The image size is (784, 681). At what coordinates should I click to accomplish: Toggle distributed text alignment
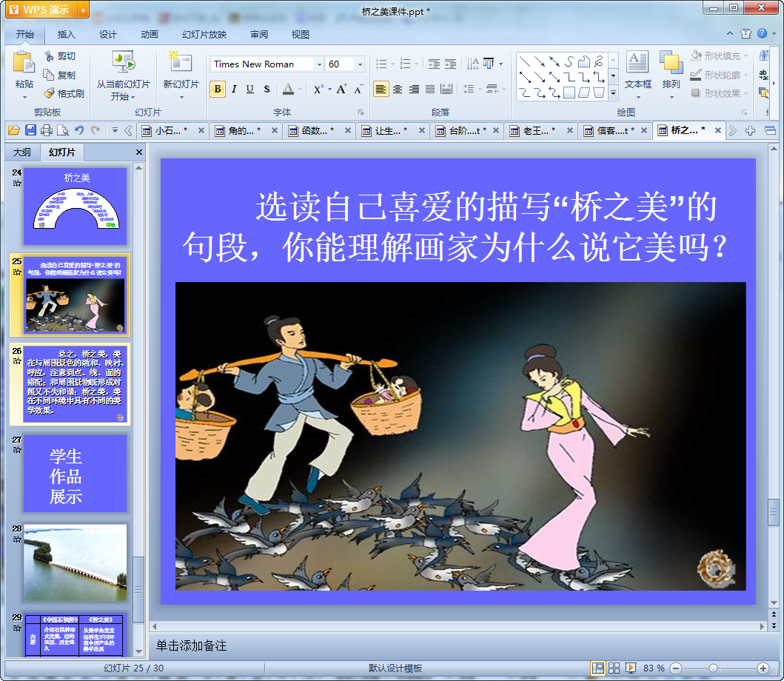pos(446,89)
